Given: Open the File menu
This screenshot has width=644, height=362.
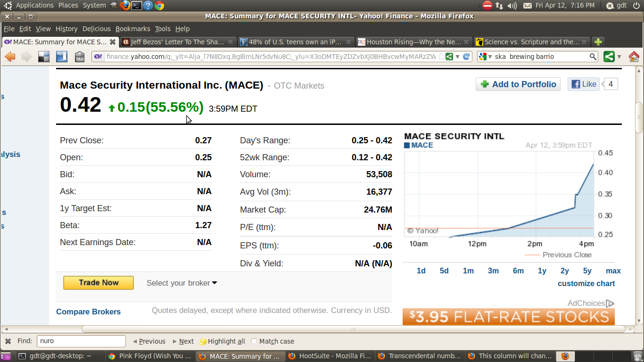Looking at the screenshot, I should 9,29.
